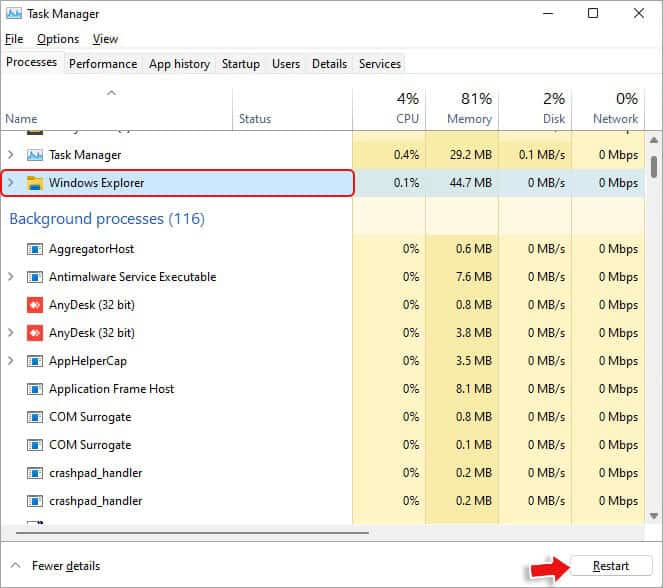This screenshot has height=588, width=663.
Task: Click the vertical scrollbar down arrow
Action: pyautogui.click(x=654, y=516)
